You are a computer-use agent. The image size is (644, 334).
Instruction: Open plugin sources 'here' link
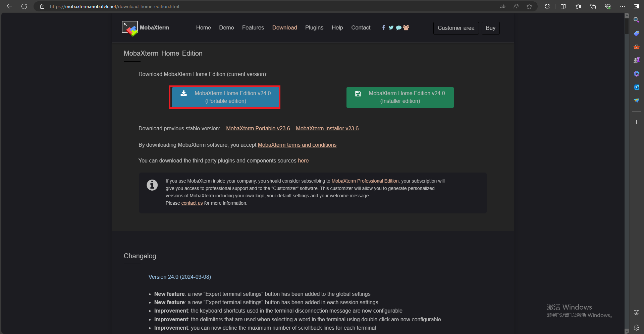[x=303, y=160]
